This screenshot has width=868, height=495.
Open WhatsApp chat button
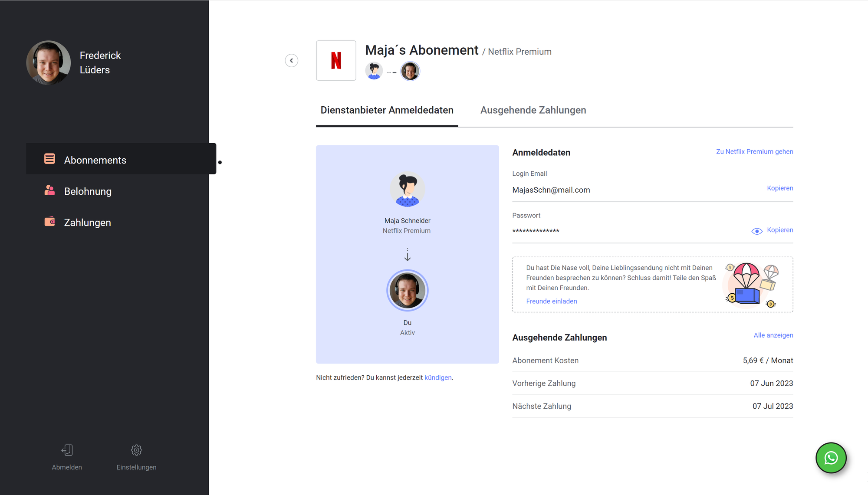(831, 458)
